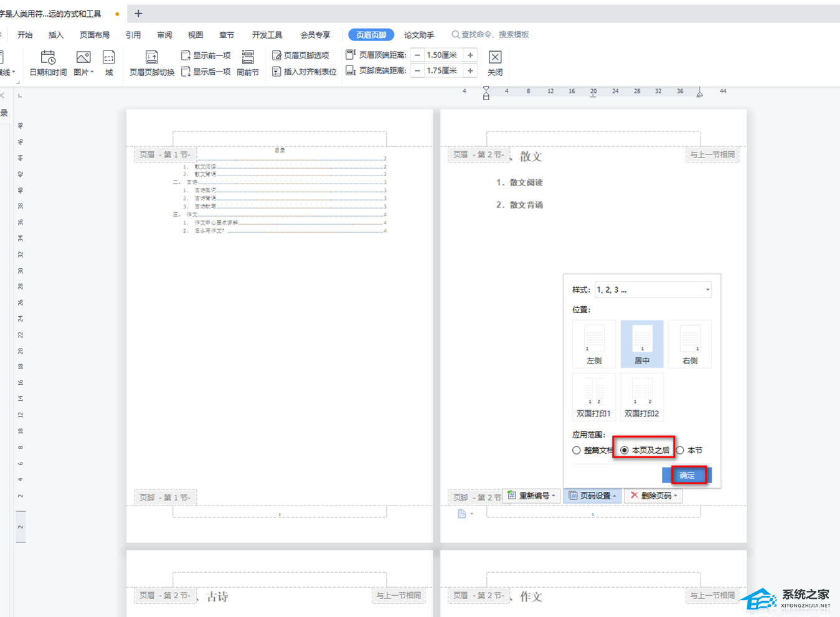This screenshot has width=840, height=617.
Task: Click the 作文 heading text
Action: (531, 596)
